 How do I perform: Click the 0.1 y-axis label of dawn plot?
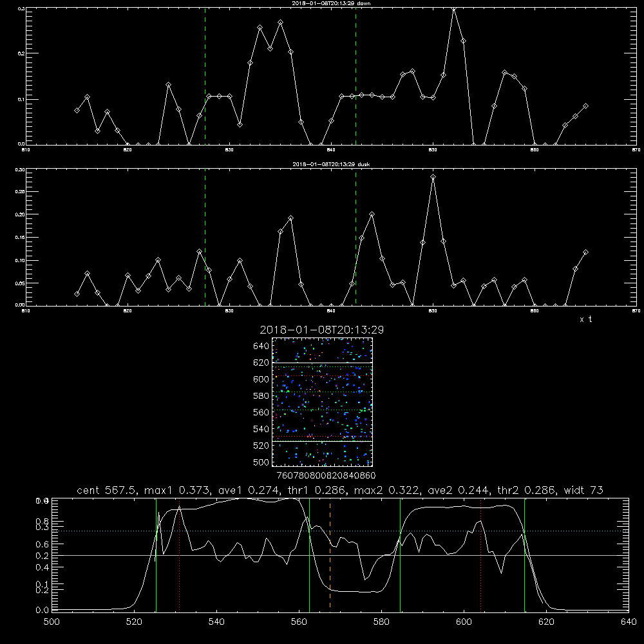coord(21,99)
